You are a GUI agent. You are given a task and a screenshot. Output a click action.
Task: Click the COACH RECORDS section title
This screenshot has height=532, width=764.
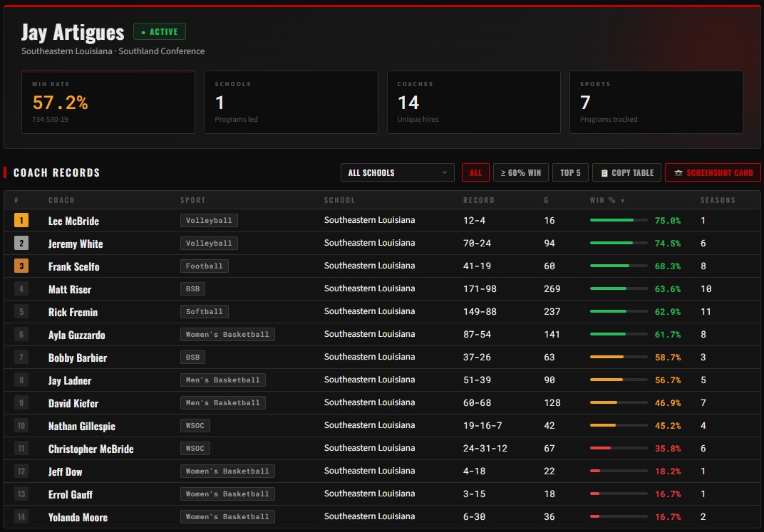pos(56,172)
